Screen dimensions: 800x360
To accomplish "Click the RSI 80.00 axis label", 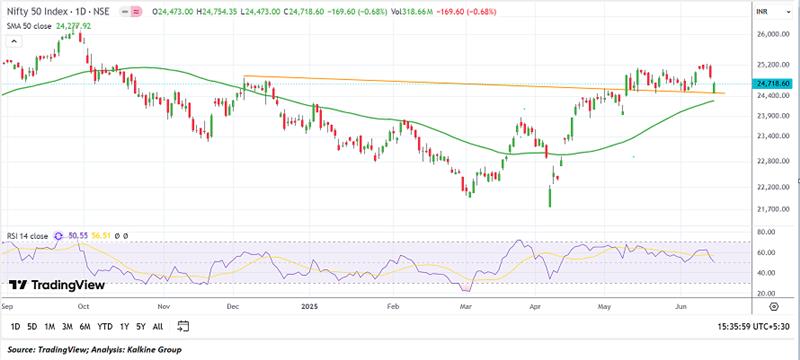I will (766, 232).
